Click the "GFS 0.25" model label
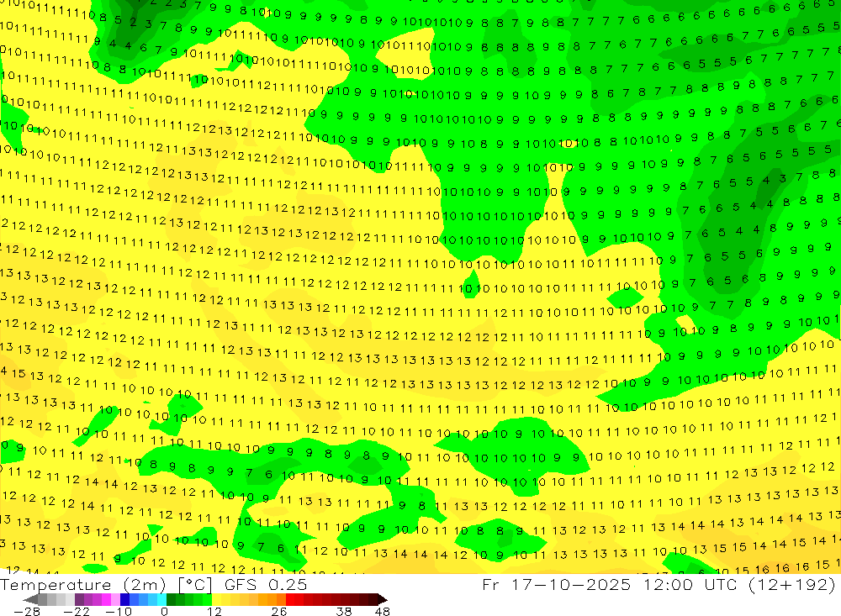Screen dimensions: 841x616 point(266,584)
